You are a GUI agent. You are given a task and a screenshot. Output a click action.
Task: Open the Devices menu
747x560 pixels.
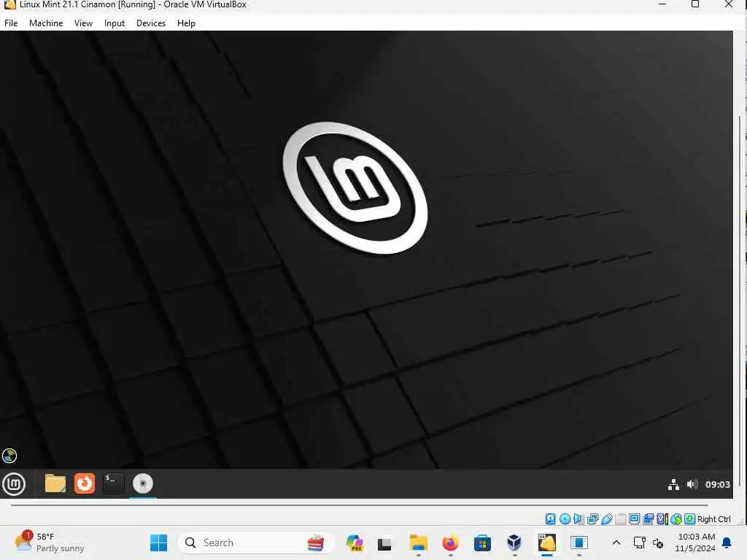tap(151, 23)
